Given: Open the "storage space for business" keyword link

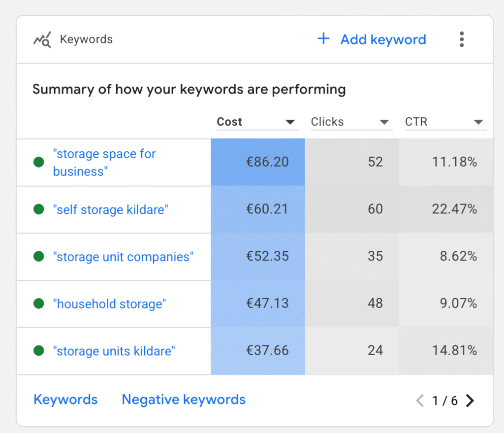Looking at the screenshot, I should pos(104,163).
